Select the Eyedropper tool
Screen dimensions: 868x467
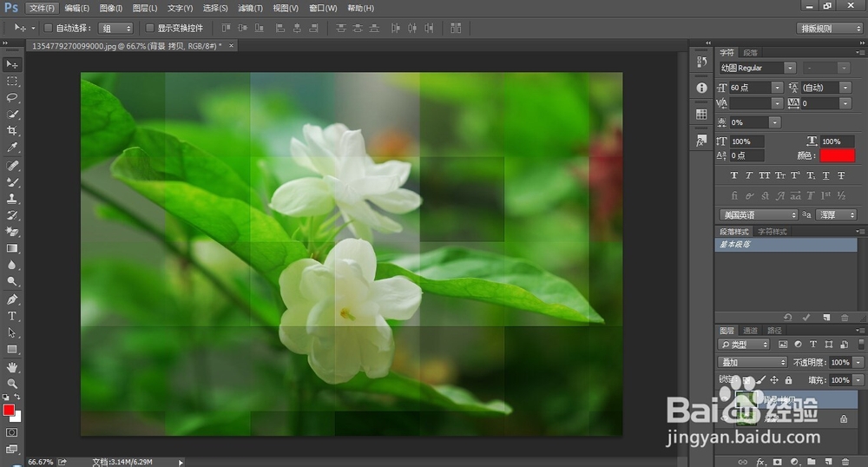[11, 148]
